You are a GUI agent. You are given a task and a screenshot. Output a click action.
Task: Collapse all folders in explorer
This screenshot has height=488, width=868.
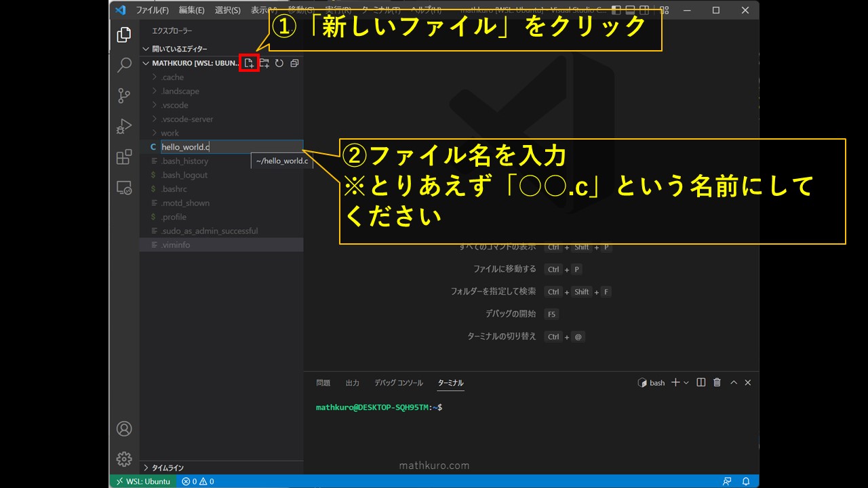pyautogui.click(x=294, y=63)
